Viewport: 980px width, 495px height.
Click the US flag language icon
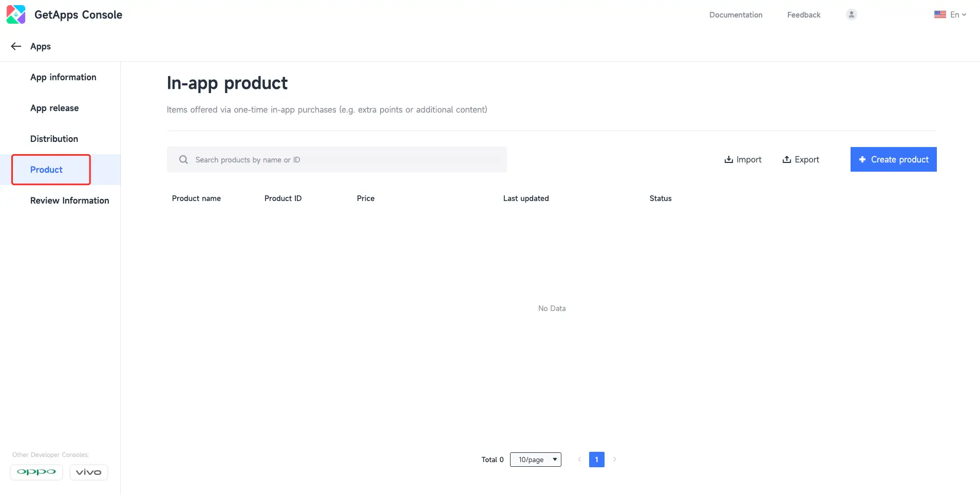point(940,14)
